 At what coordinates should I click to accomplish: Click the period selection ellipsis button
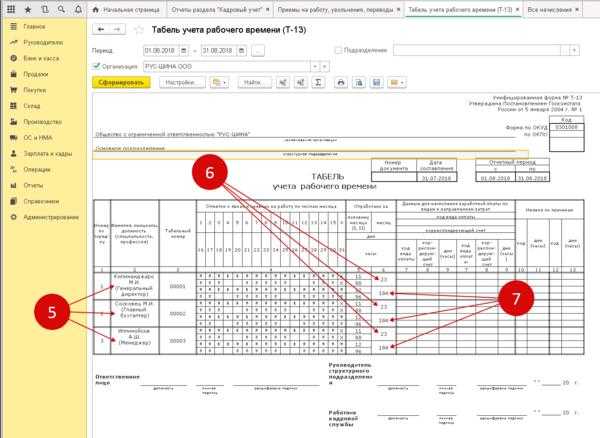(x=258, y=50)
